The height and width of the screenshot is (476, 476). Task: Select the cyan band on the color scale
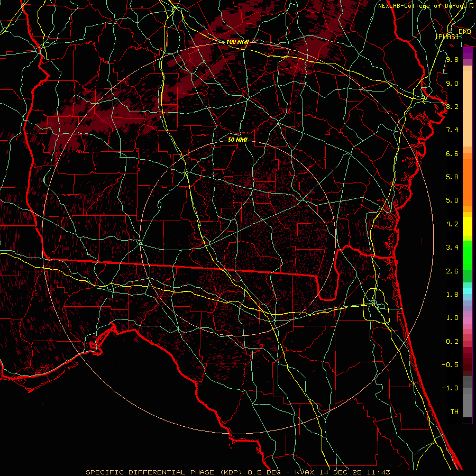pos(467,290)
